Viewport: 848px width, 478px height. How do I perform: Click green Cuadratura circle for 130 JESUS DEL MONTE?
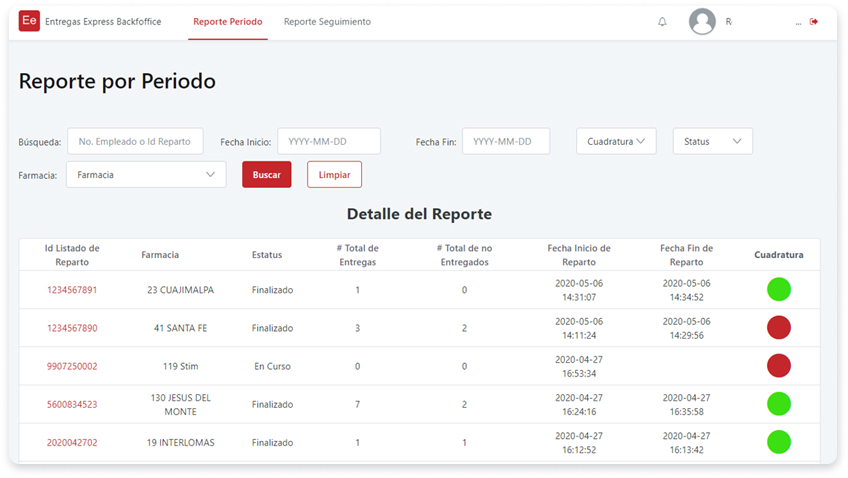779,403
